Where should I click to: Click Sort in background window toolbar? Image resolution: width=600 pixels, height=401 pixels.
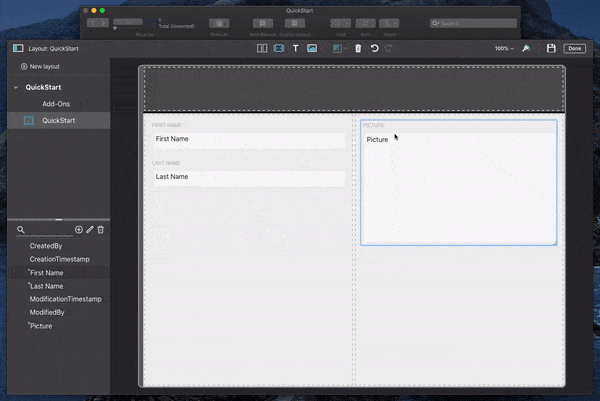click(x=365, y=24)
